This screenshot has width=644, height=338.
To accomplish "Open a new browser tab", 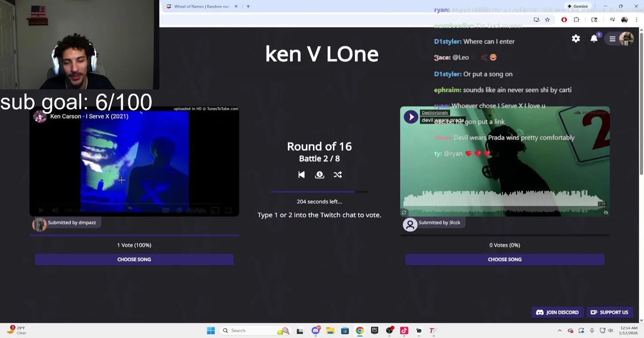I will (248, 7).
